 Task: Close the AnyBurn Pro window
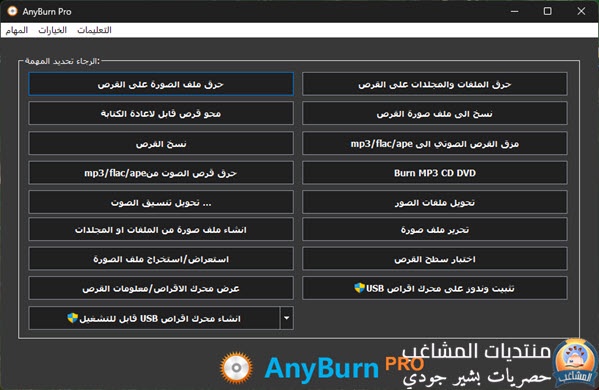coord(581,11)
